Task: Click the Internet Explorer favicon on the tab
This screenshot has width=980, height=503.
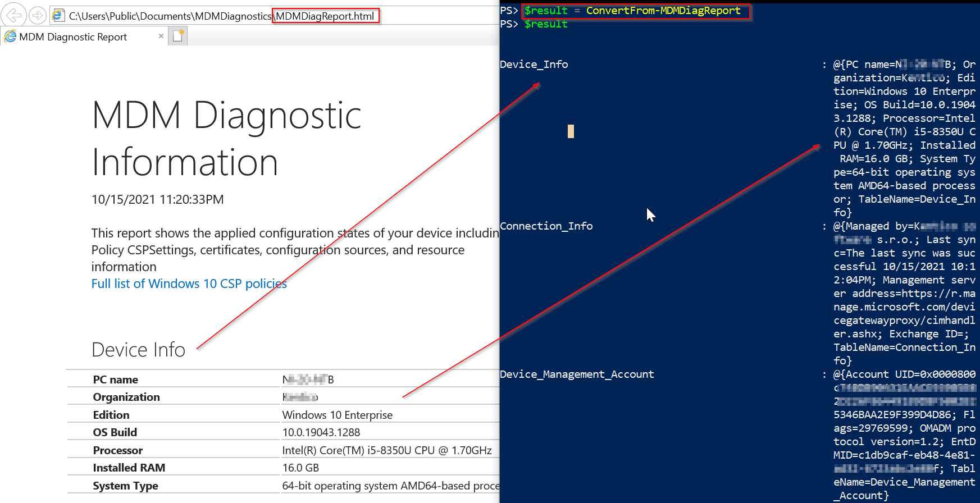Action: click(x=10, y=36)
